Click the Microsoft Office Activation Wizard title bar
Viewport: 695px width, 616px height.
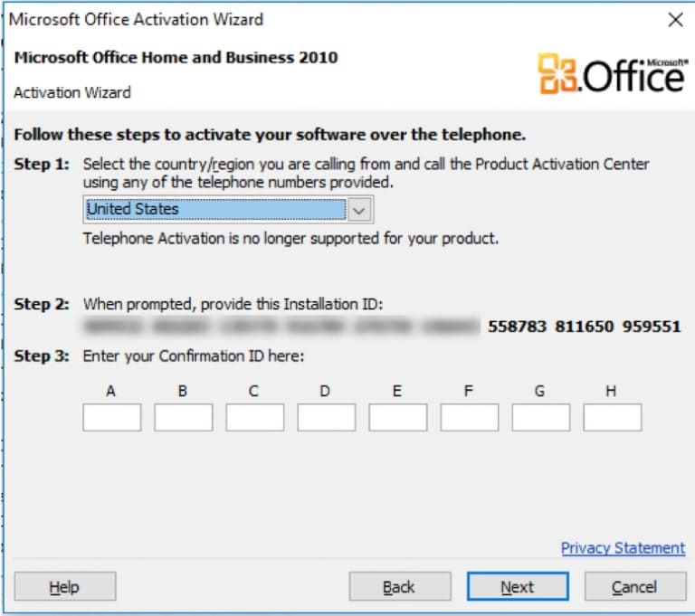[x=271, y=19]
